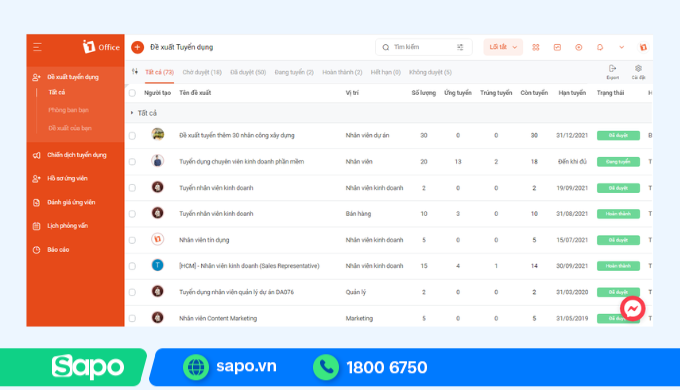The width and height of the screenshot is (680, 390).
Task: Open the notifications bell
Action: pos(600,47)
